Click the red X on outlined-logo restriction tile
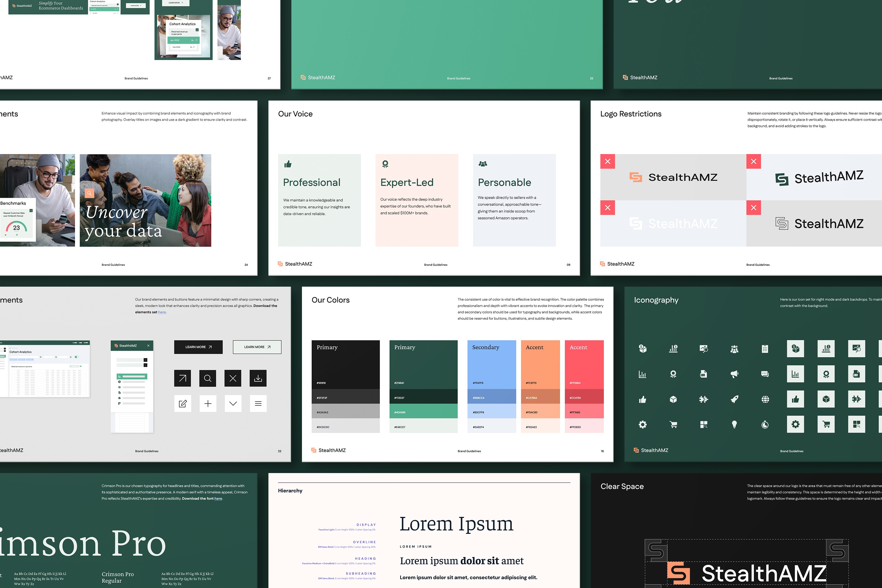 tap(753, 208)
